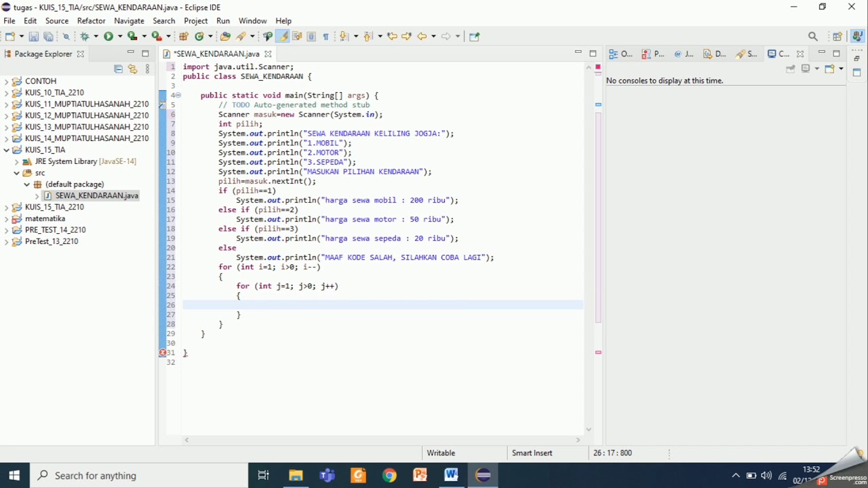This screenshot has width=868, height=488.
Task: Open the Refactor menu
Action: click(92, 21)
